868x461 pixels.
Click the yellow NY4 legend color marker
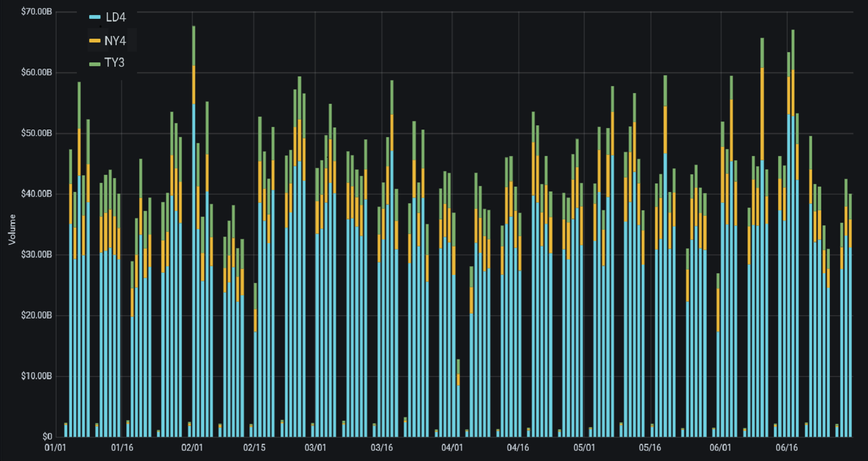pos(95,41)
